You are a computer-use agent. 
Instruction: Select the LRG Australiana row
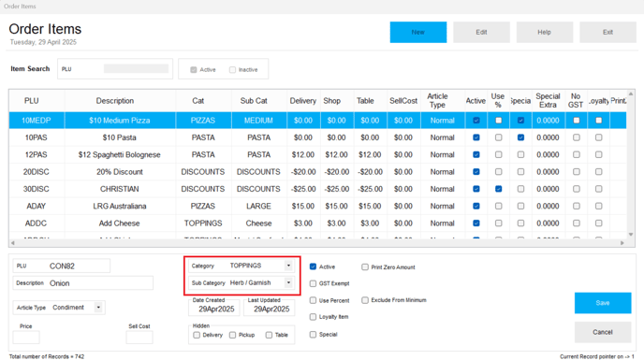317,206
